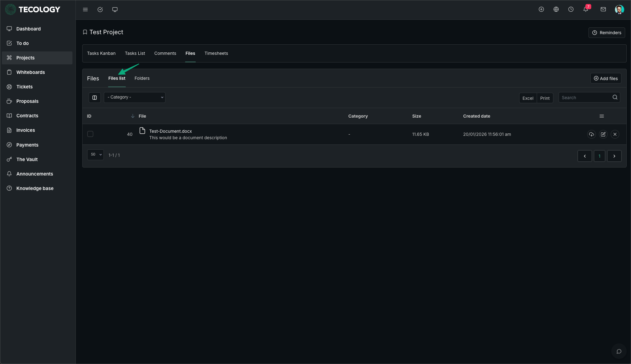This screenshot has width=631, height=364.
Task: Click the quick add plus icon
Action: 541,9
